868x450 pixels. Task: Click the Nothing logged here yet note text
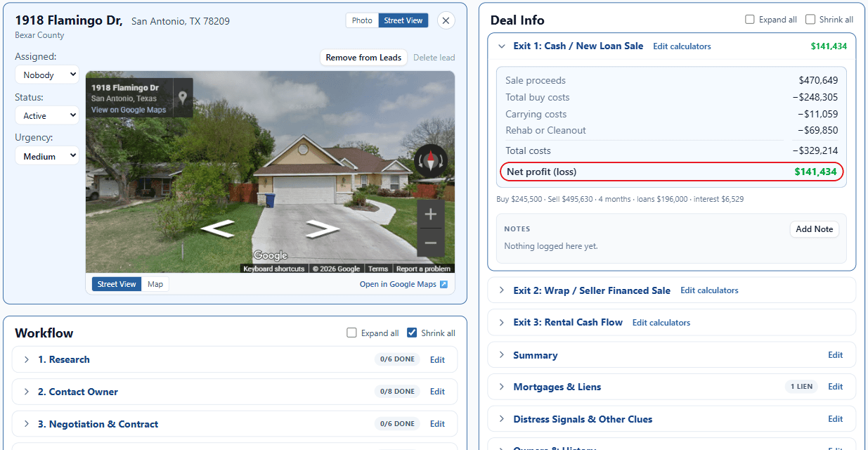tap(551, 246)
